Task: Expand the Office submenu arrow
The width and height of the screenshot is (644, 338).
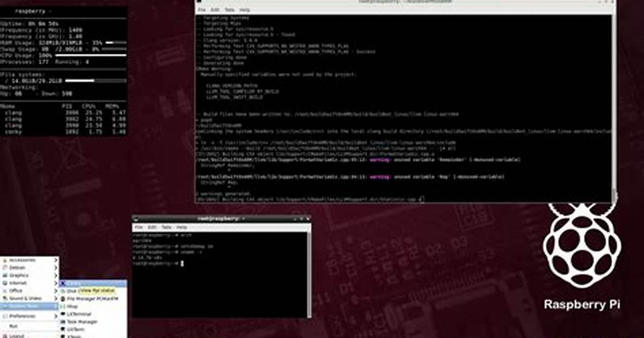Action: tap(56, 291)
